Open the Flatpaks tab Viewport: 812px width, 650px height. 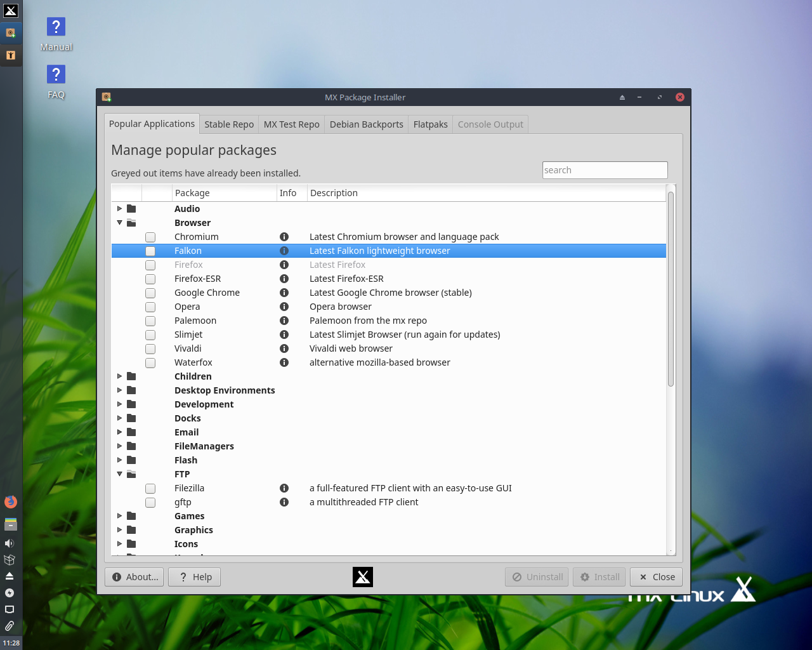[x=431, y=124]
